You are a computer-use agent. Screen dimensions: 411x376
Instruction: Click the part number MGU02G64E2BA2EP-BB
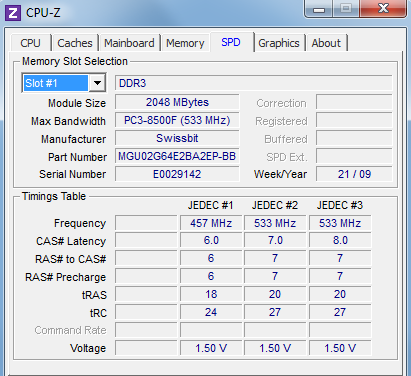click(177, 156)
